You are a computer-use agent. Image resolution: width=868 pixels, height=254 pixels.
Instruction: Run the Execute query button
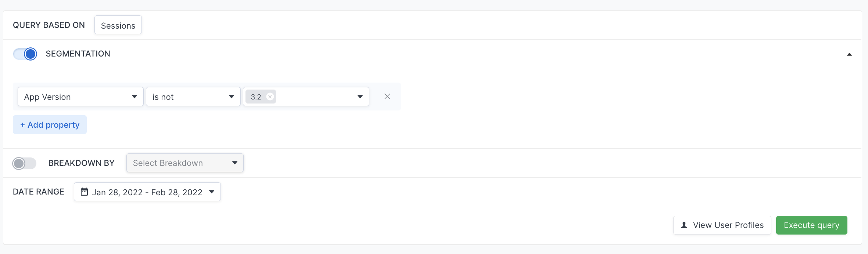(811, 225)
